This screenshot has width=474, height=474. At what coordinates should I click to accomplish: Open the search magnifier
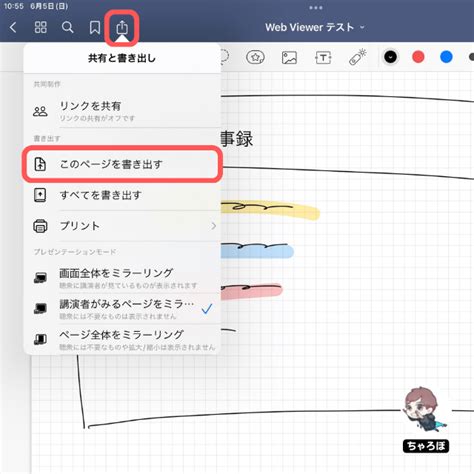click(68, 27)
